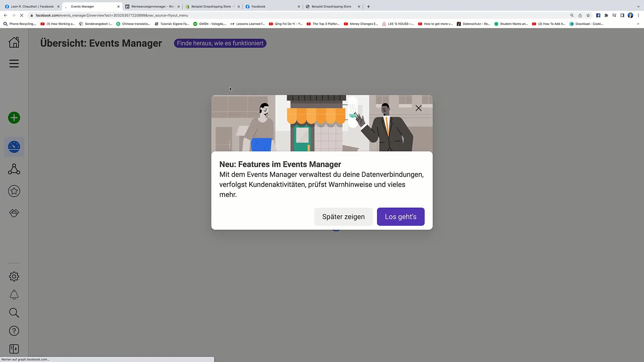
Task: Expand the tab search dropdown arrow
Action: (638, 6)
